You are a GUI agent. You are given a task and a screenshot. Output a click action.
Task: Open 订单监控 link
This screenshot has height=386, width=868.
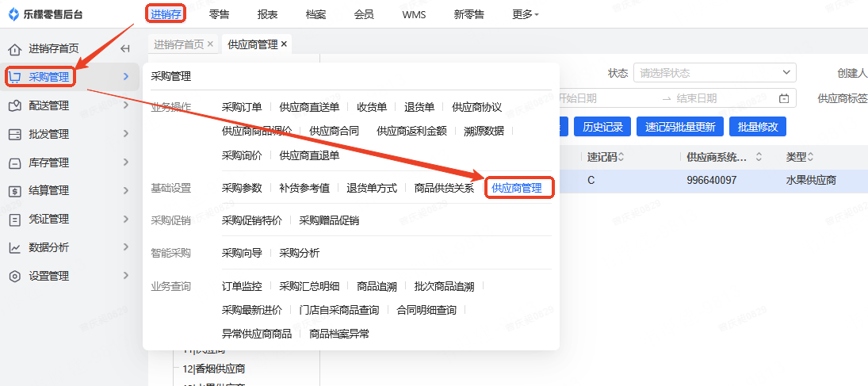pos(242,286)
